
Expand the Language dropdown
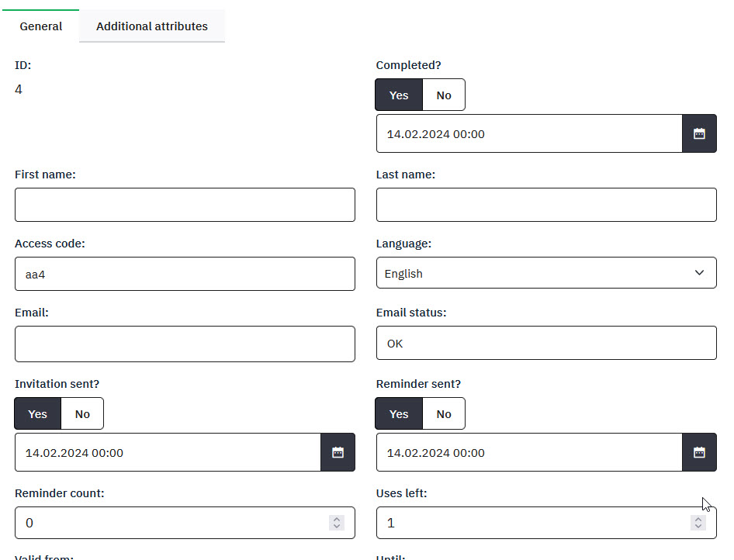[546, 273]
